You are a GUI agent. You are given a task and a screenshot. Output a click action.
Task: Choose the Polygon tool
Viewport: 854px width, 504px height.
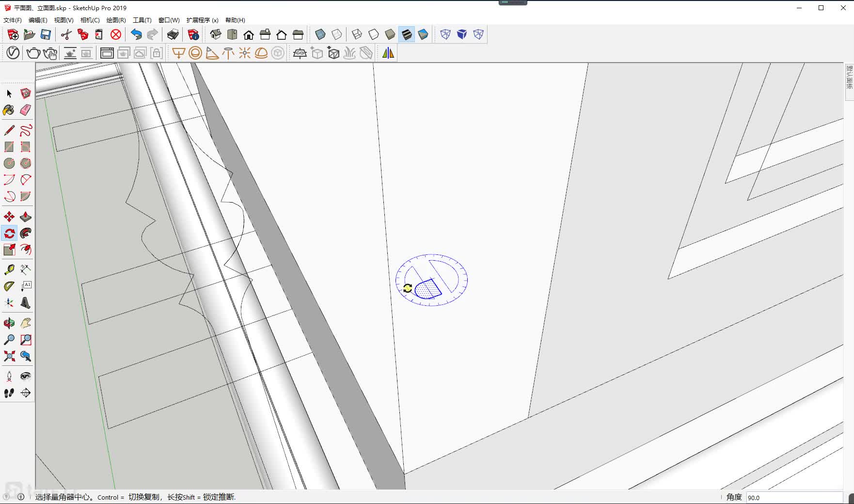tap(26, 163)
